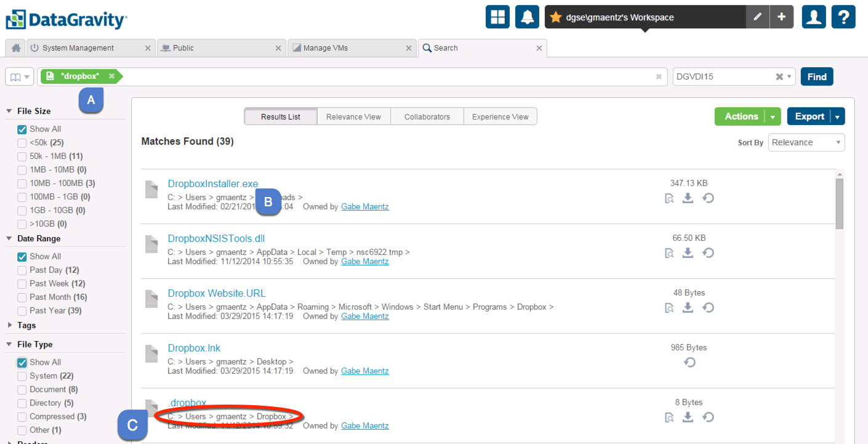Viewport: 868px width, 444px height.
Task: Collapse the File Size section
Action: [x=9, y=111]
